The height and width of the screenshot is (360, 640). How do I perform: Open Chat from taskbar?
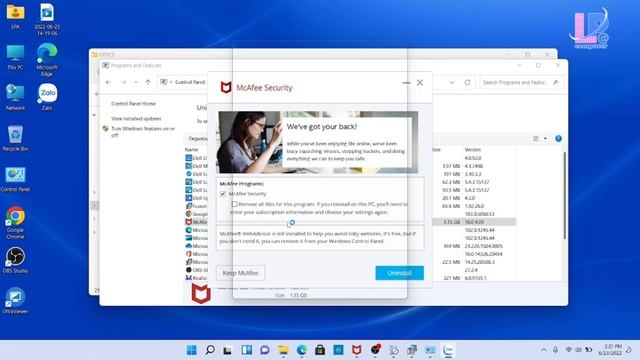click(x=265, y=350)
